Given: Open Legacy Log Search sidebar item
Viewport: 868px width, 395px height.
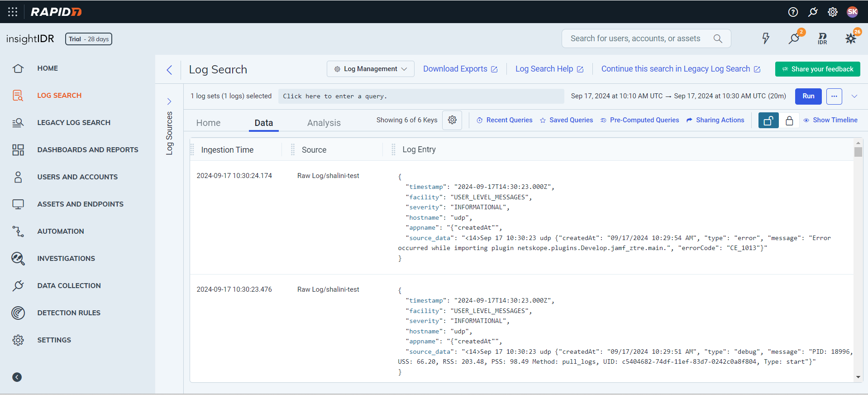Looking at the screenshot, I should click(74, 123).
